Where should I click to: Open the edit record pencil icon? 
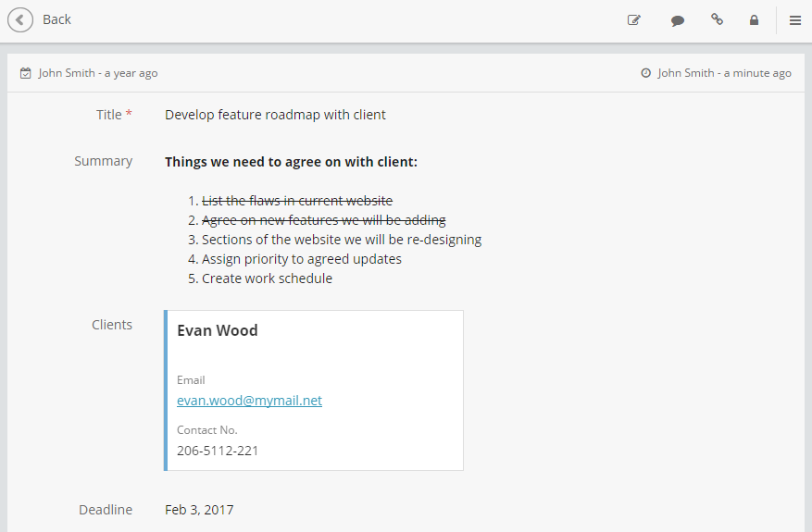coord(634,19)
